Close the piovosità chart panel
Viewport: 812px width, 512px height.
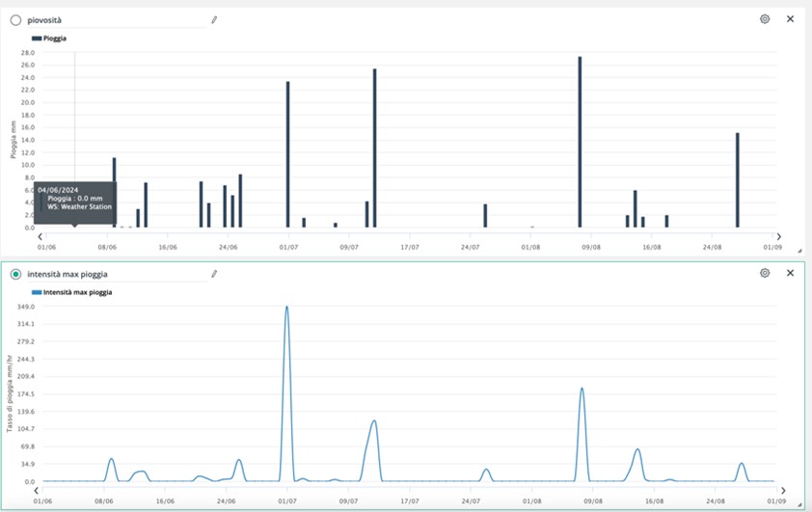click(x=790, y=19)
